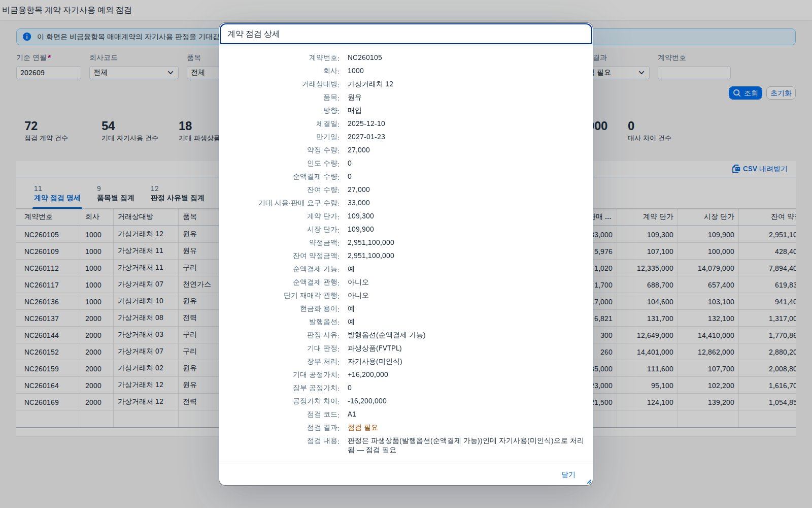Click the orange 점검 필요 result in the dialog

[x=363, y=428]
